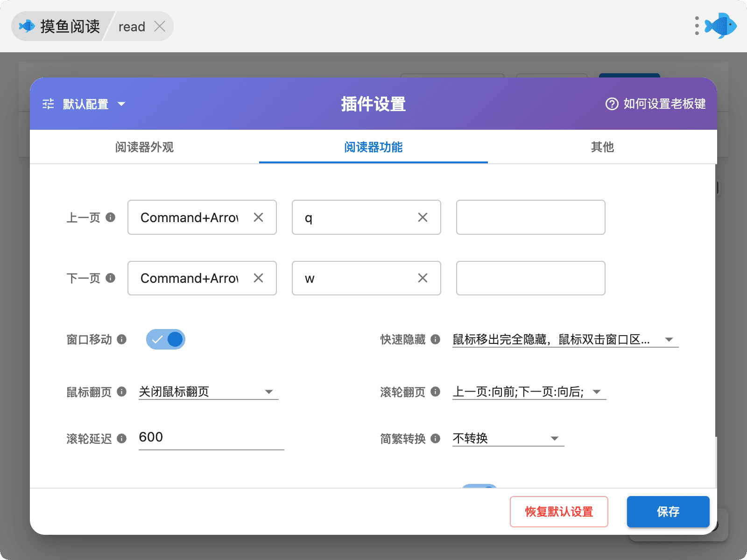Switch to the 其他 tab
This screenshot has width=747, height=560.
click(x=602, y=147)
